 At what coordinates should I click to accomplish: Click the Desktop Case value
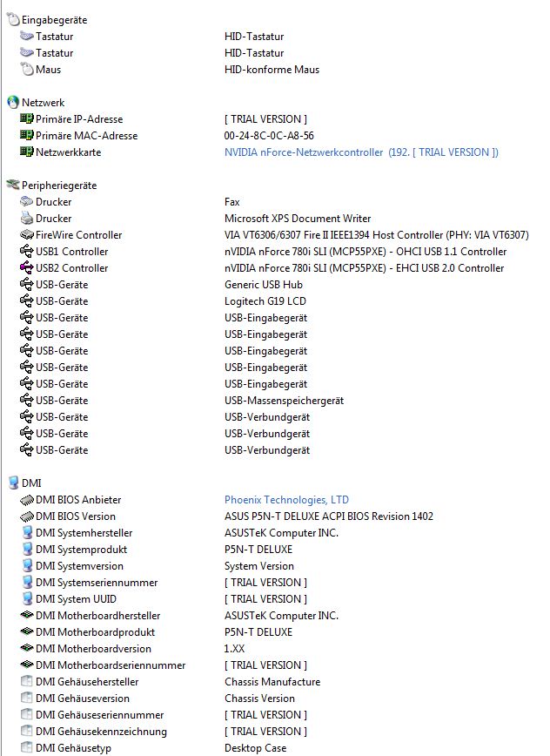click(255, 748)
